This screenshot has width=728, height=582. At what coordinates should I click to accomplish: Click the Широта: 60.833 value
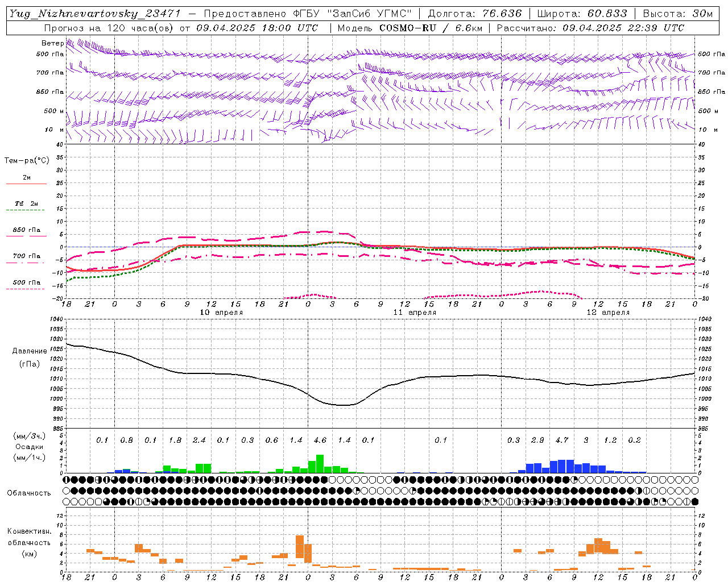[582, 14]
